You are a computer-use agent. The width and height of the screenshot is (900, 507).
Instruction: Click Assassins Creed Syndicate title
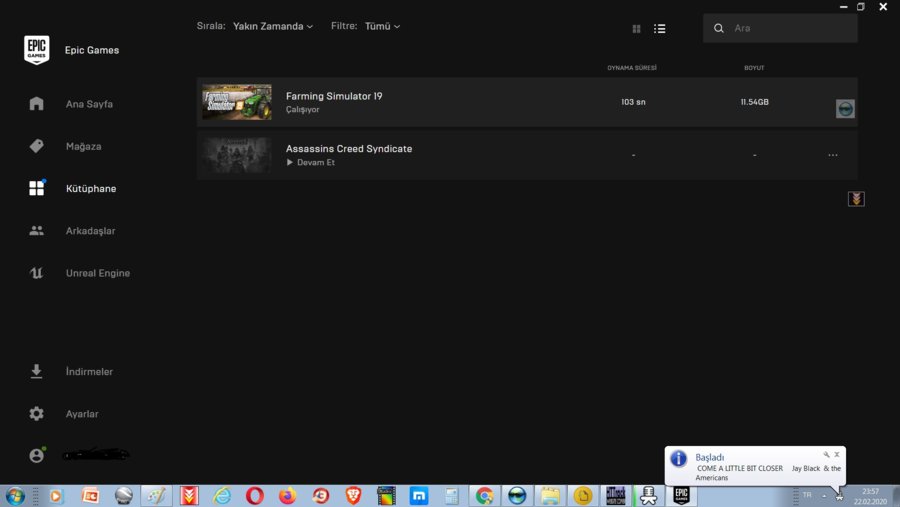click(349, 149)
